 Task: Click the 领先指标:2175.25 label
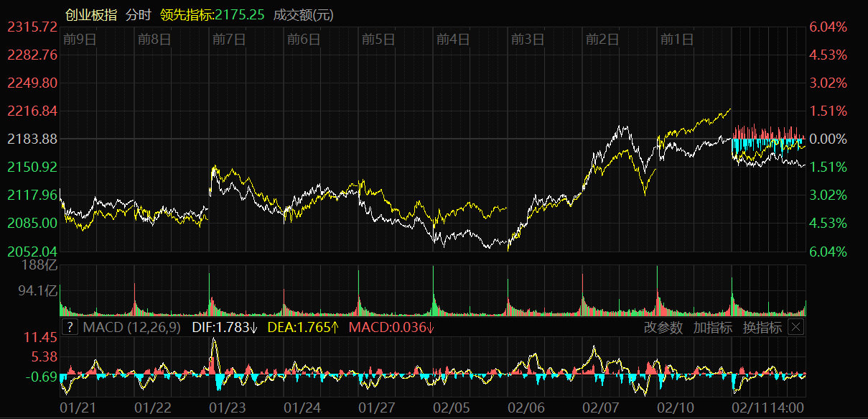point(213,14)
